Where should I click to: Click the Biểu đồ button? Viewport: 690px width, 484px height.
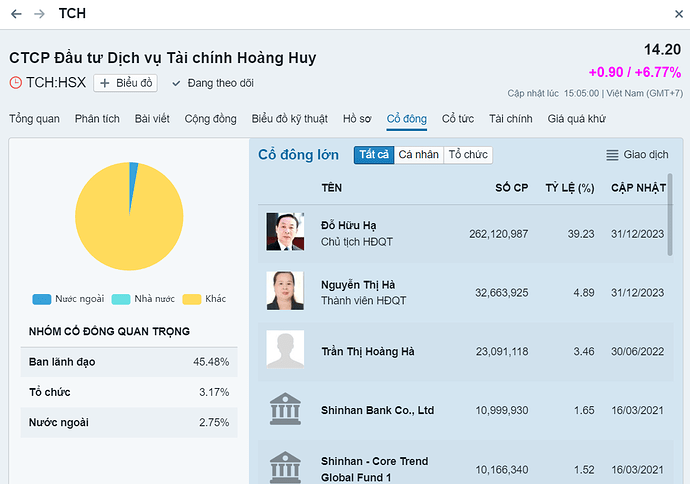(x=126, y=83)
